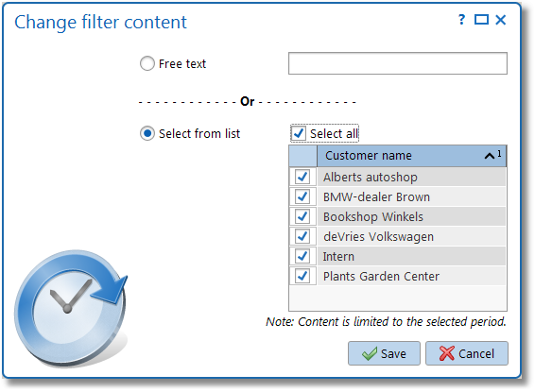Toggle the Select all checkbox
The image size is (535, 392).
point(299,133)
